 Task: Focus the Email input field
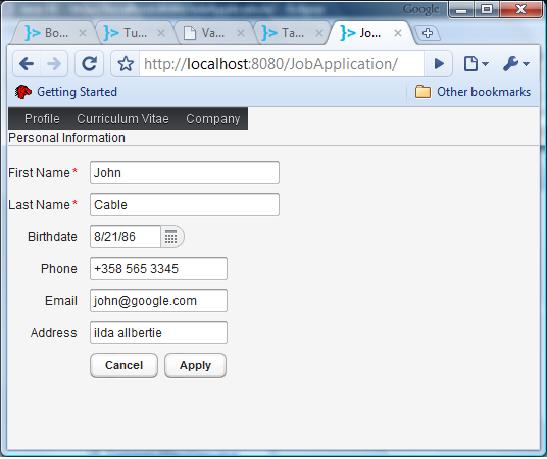pyautogui.click(x=159, y=301)
